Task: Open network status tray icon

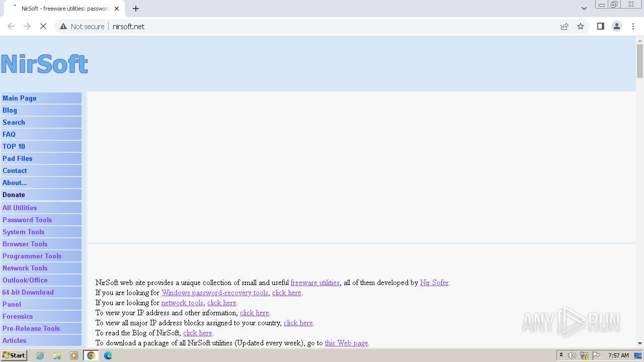Action: (584, 355)
